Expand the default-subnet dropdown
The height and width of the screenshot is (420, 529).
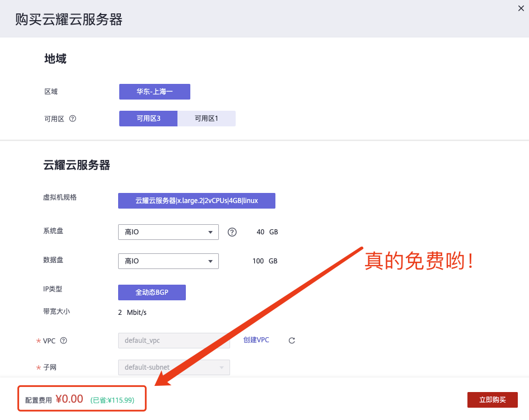coord(174,367)
